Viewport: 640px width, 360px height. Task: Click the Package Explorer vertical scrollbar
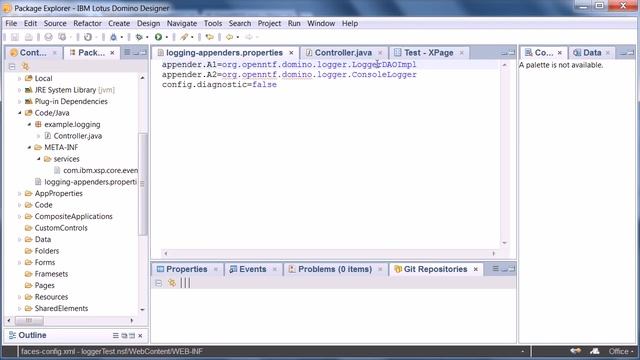pyautogui.click(x=142, y=184)
